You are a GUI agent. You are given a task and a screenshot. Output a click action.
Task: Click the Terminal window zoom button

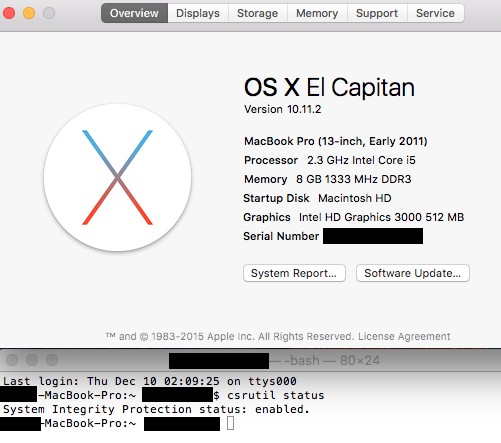coord(52,360)
